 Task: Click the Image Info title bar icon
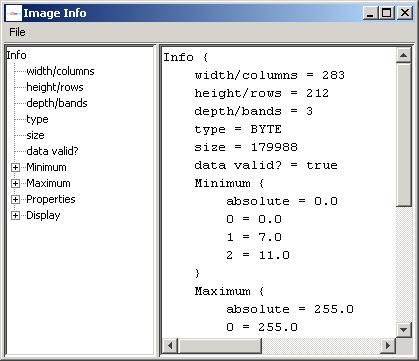14,13
